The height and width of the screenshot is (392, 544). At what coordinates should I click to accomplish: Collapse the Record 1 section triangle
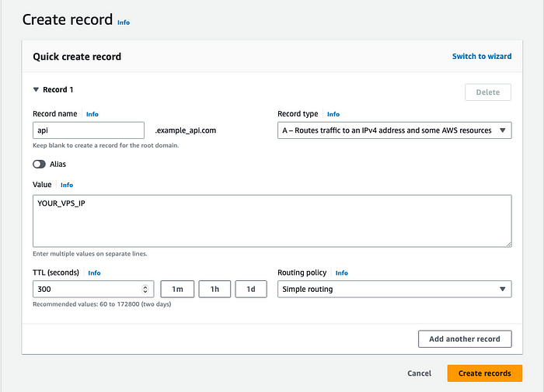pos(36,90)
